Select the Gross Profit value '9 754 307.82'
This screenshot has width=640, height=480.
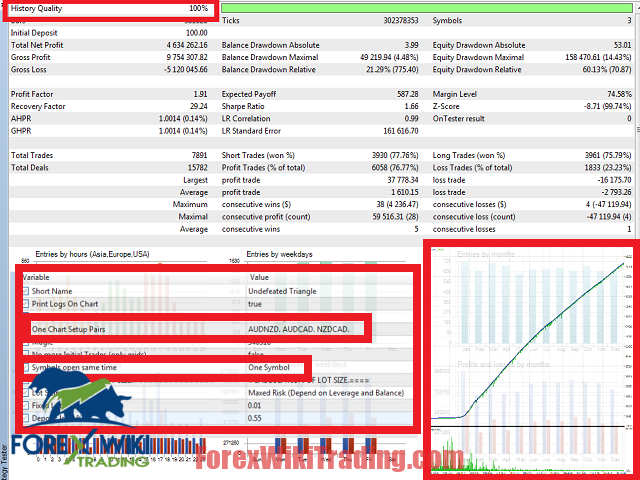coord(187,57)
